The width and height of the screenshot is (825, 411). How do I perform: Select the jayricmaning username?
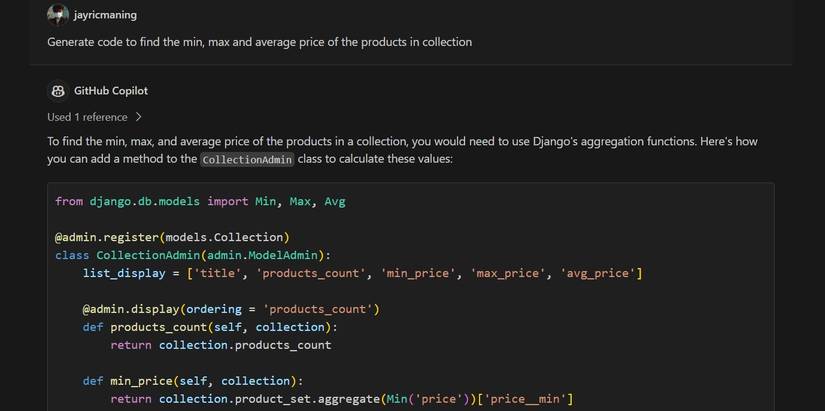(x=105, y=15)
